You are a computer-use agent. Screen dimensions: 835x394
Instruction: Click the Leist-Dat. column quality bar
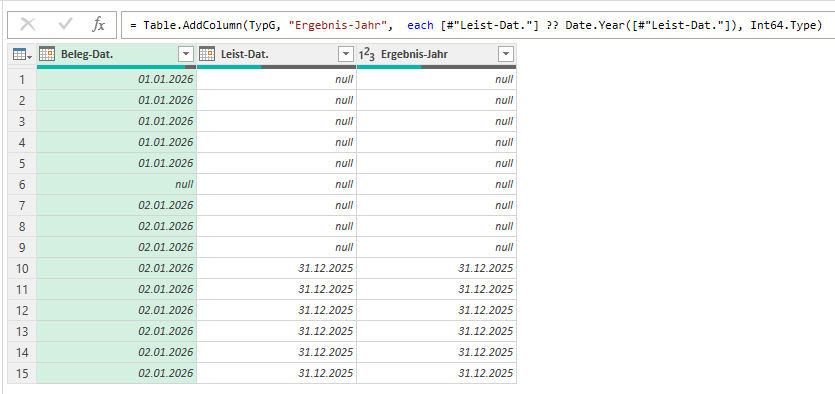pyautogui.click(x=276, y=67)
